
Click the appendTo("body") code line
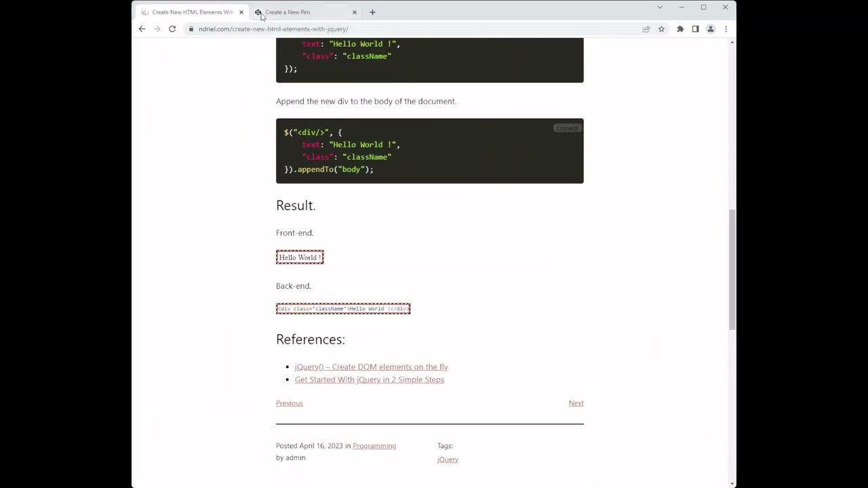(x=329, y=169)
